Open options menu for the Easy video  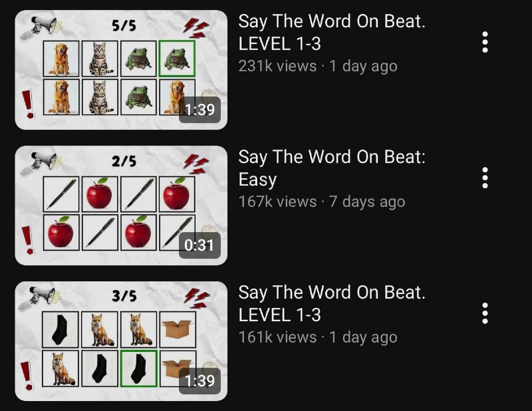(x=485, y=178)
